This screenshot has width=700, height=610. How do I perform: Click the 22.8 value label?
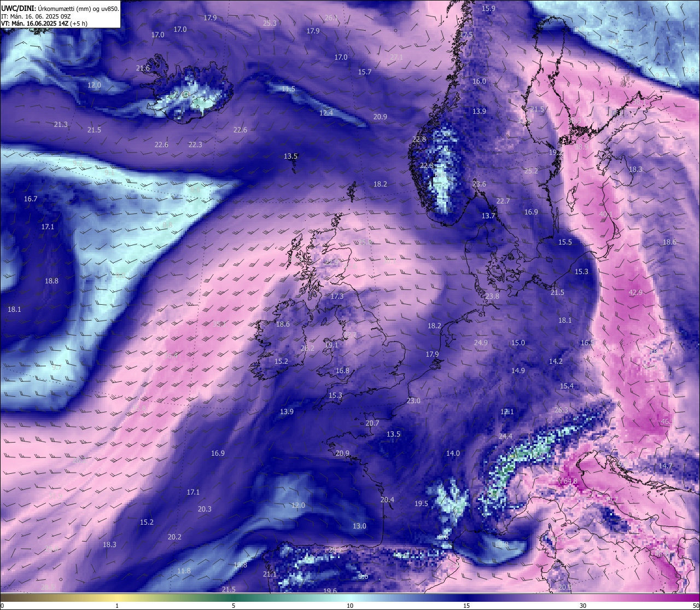point(419,140)
